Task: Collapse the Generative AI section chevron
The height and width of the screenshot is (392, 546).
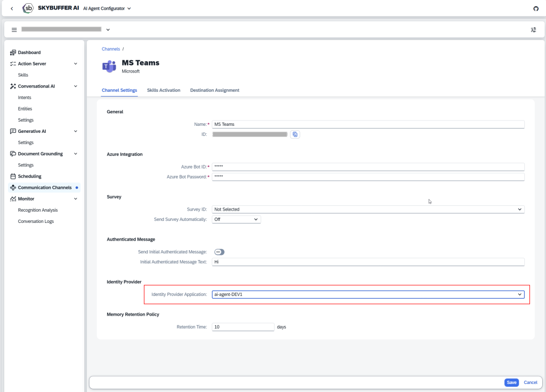Action: pyautogui.click(x=76, y=131)
